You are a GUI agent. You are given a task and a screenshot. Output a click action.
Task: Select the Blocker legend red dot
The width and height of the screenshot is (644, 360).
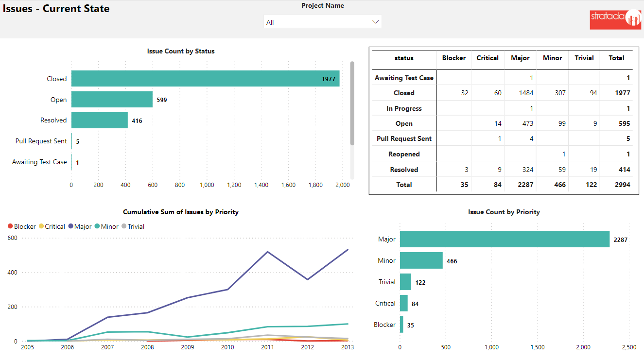click(10, 226)
